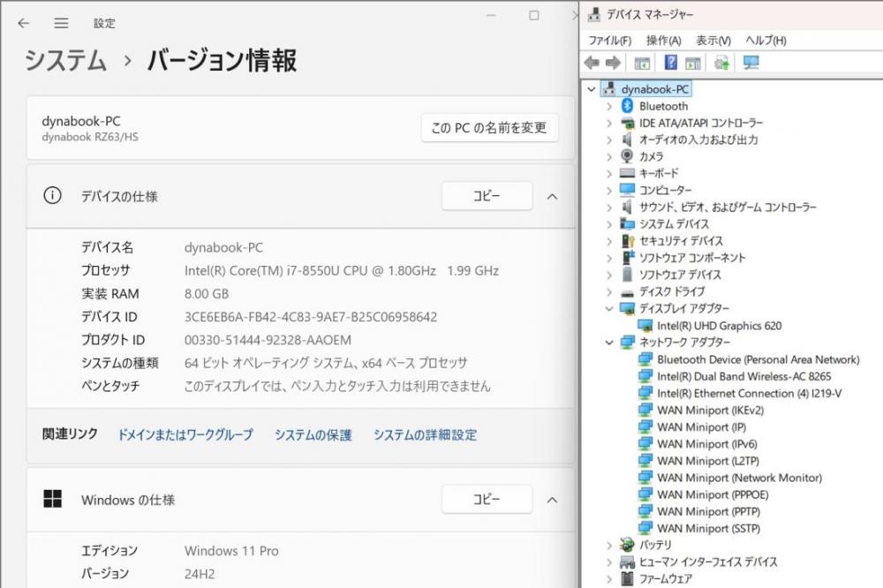
Task: Click この PC の名前を変更 button
Action: 489,128
